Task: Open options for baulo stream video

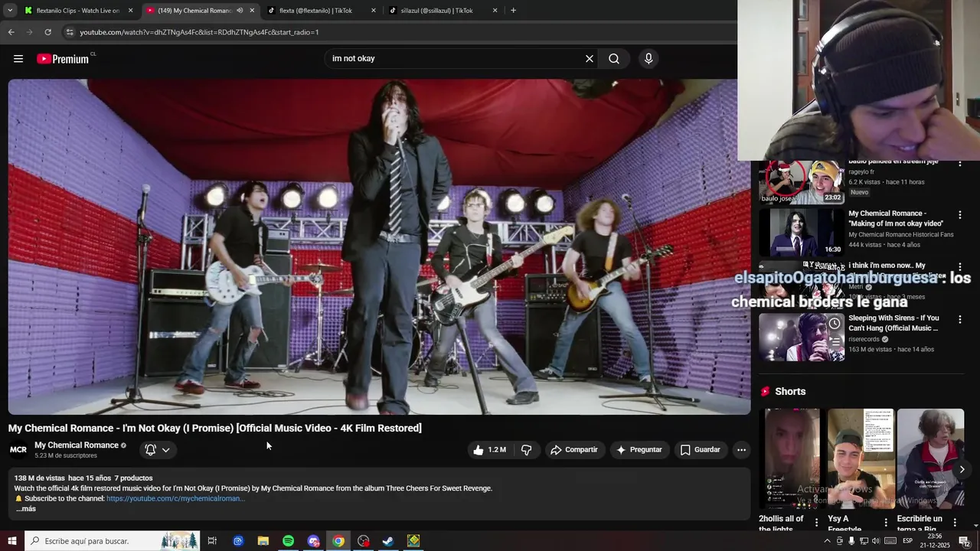Action: [x=960, y=163]
